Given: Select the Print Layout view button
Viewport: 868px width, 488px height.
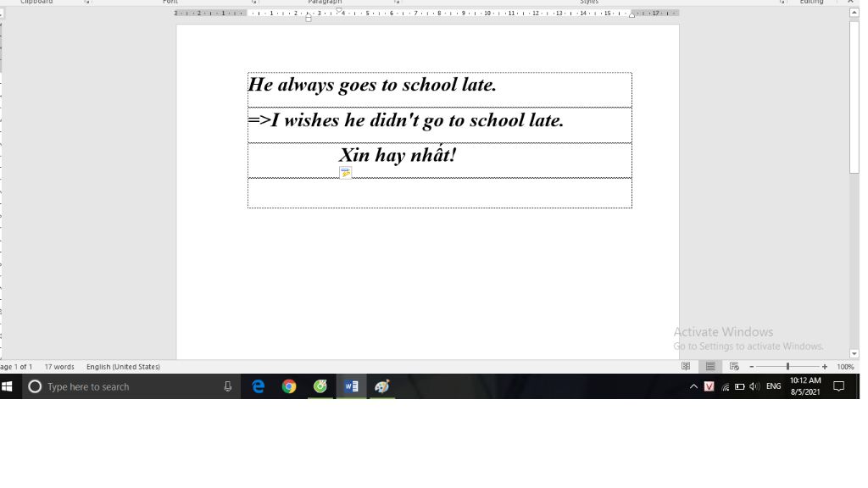Looking at the screenshot, I should [x=710, y=366].
